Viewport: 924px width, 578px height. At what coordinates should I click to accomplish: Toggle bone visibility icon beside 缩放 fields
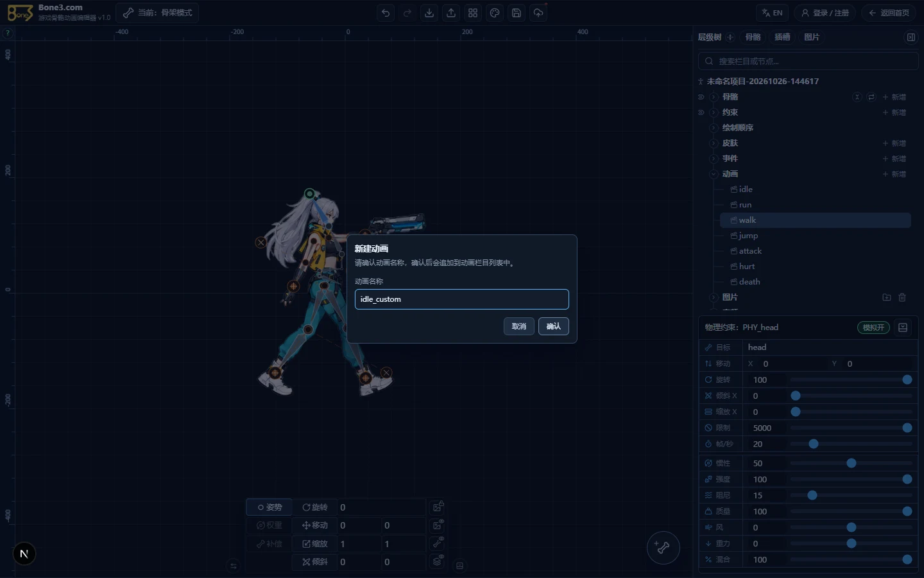point(438,543)
